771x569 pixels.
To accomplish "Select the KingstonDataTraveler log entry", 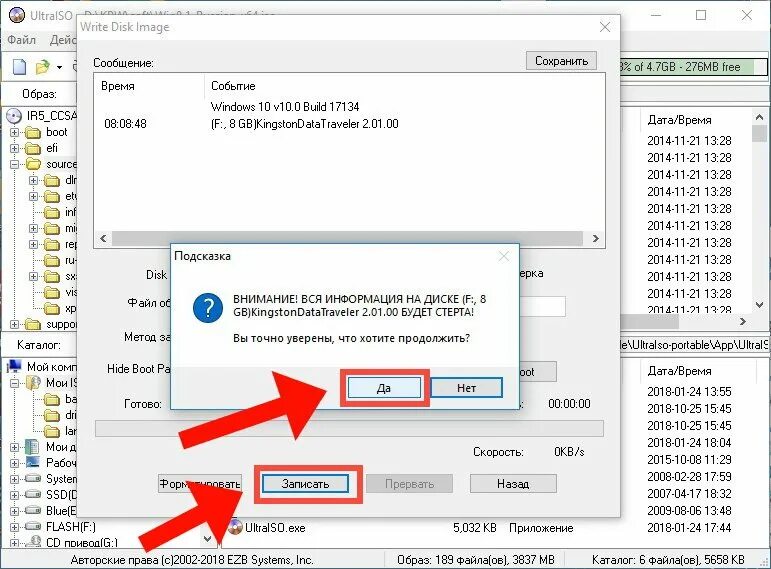I will [x=304, y=124].
